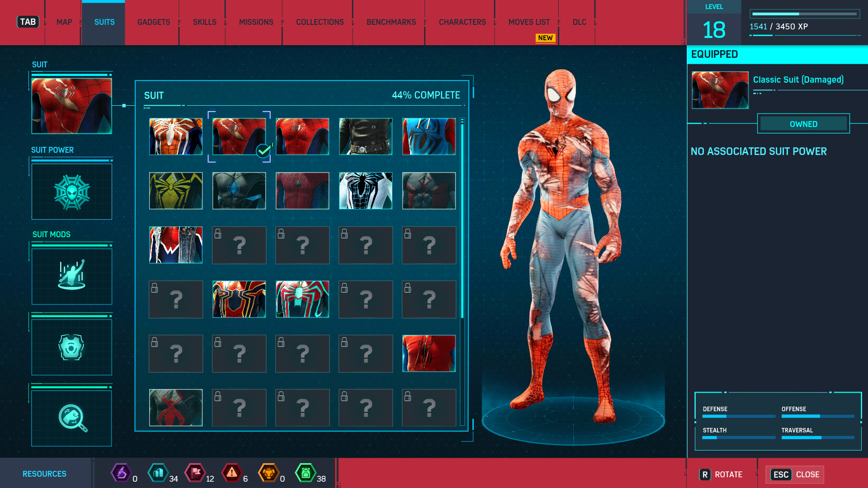Click the NEW badge under Moves List
The width and height of the screenshot is (868, 488).
[x=545, y=38]
